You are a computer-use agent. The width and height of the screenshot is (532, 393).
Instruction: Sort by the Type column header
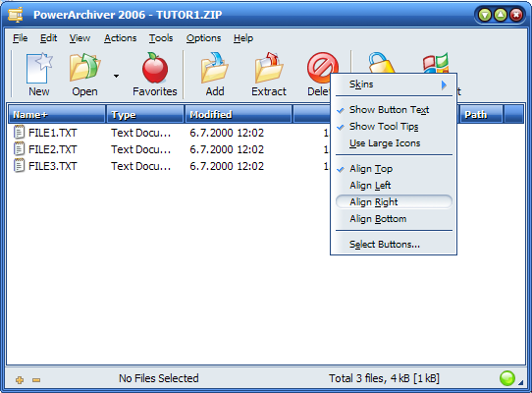point(145,115)
